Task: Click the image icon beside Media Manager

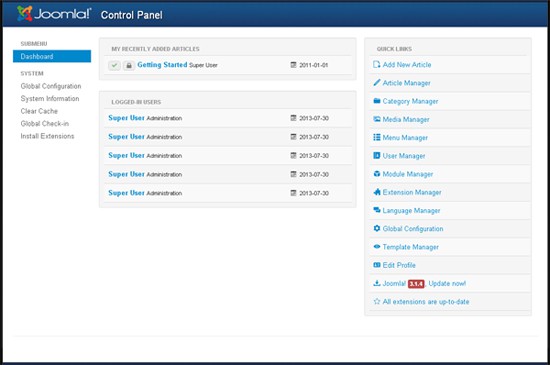Action: pos(377,119)
